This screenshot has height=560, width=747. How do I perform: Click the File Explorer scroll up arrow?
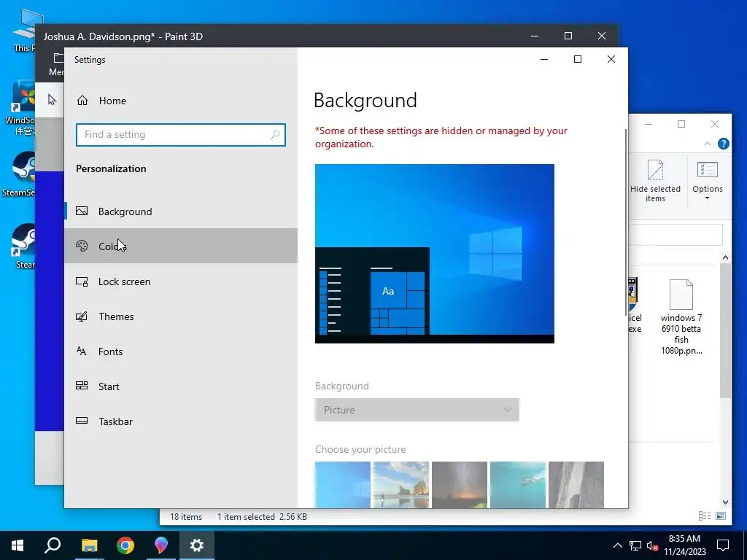[725, 257]
